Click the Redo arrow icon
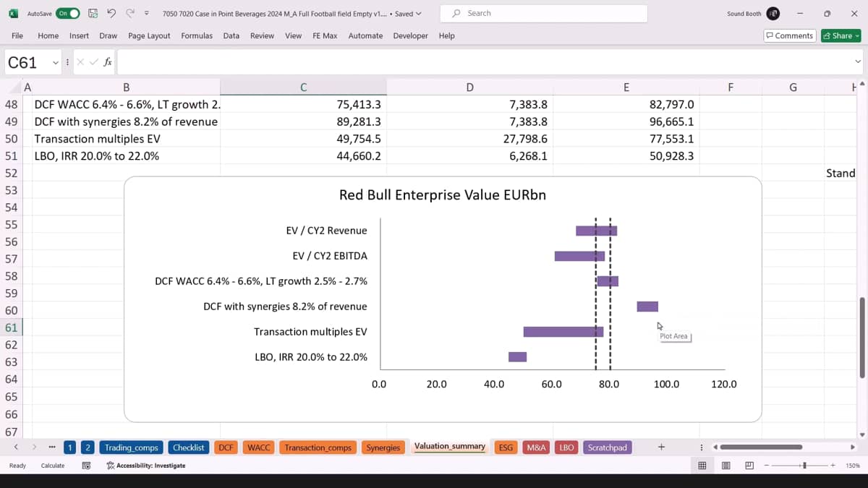Viewport: 868px width, 488px height. tap(130, 14)
